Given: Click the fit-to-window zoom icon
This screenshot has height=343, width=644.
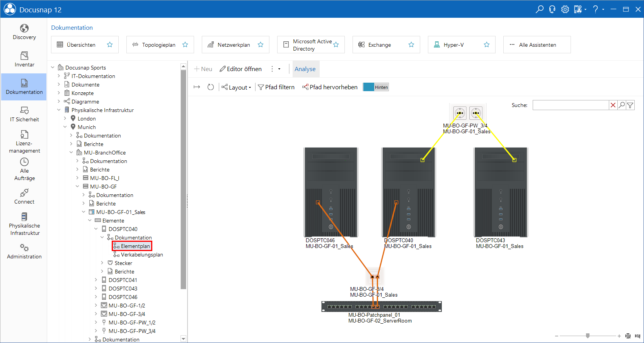Looking at the screenshot, I should [628, 336].
